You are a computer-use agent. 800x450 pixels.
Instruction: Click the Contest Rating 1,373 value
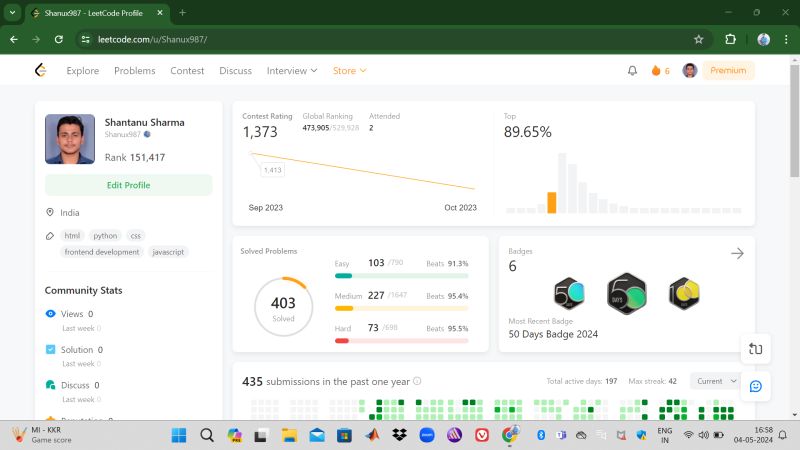260,132
